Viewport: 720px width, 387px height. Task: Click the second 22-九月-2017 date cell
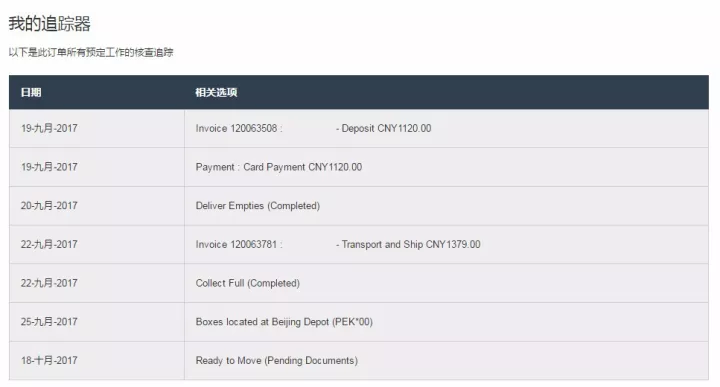point(49,283)
